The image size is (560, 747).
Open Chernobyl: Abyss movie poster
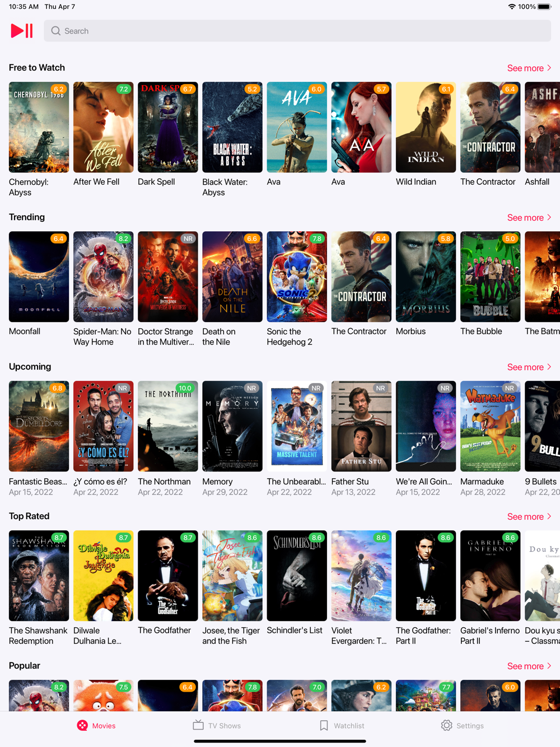pyautogui.click(x=39, y=127)
